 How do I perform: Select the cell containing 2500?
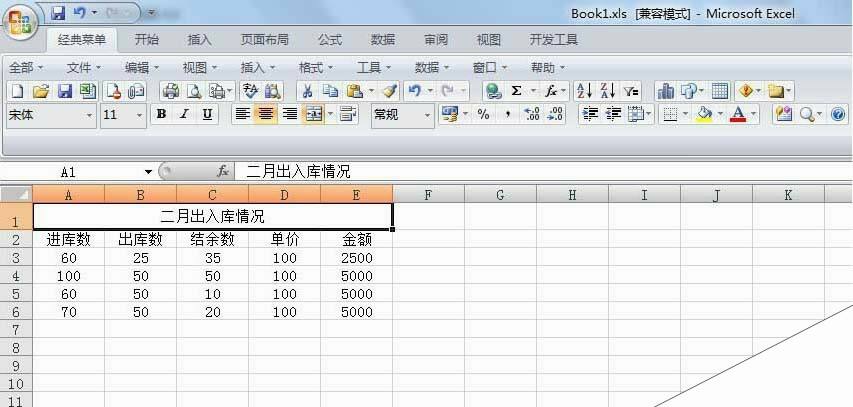[356, 258]
